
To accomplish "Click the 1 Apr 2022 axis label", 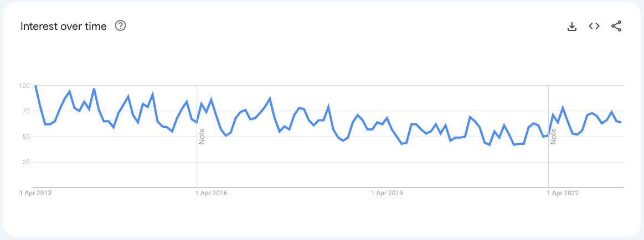I will tap(563, 193).
